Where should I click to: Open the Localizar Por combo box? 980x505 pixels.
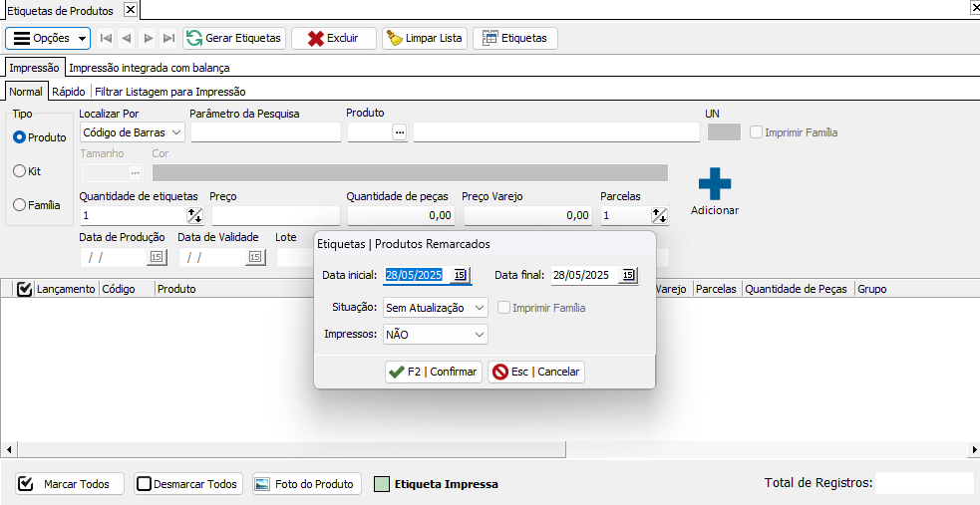[x=133, y=131]
